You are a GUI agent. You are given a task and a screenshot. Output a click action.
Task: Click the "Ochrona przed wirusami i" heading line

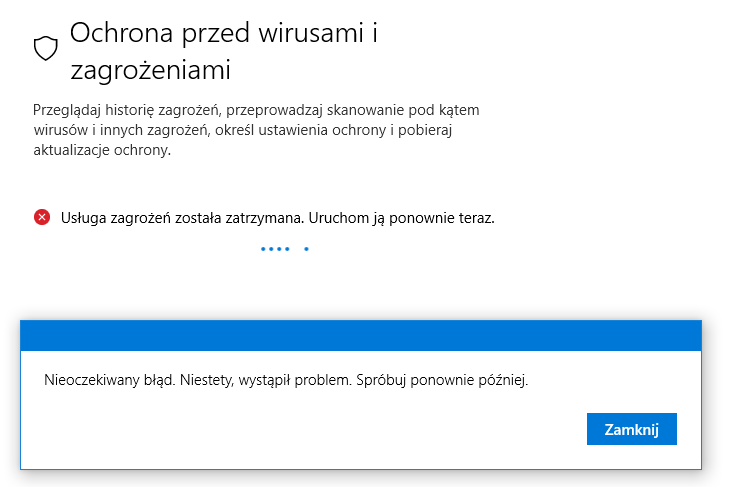[223, 34]
